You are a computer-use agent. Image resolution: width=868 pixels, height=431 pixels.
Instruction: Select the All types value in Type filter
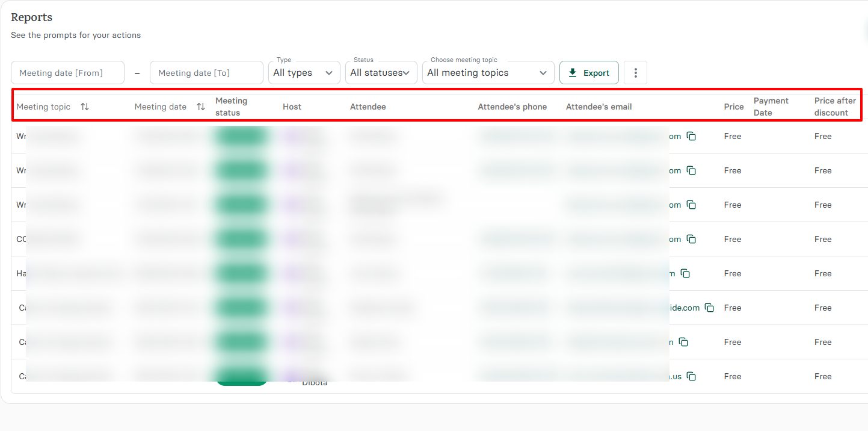click(304, 72)
